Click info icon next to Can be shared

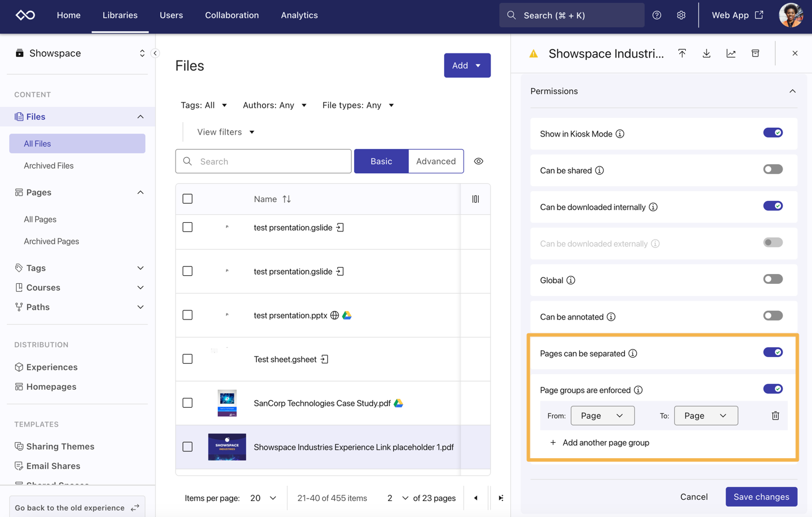point(599,170)
